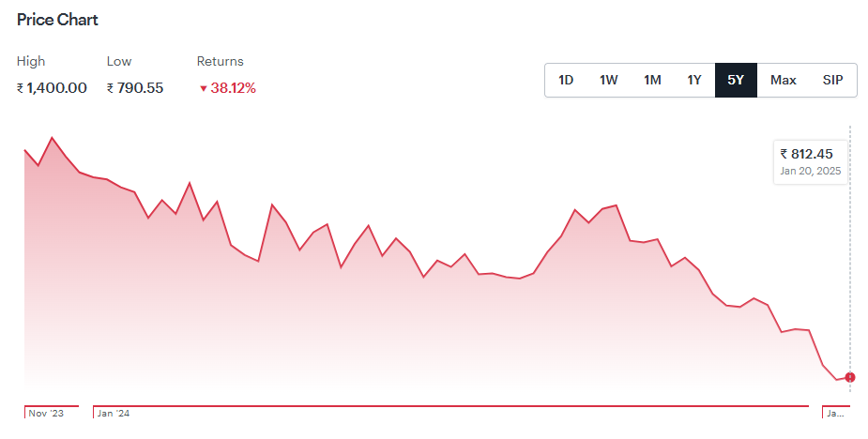
Task: Switch to the 1W range
Action: tap(608, 81)
